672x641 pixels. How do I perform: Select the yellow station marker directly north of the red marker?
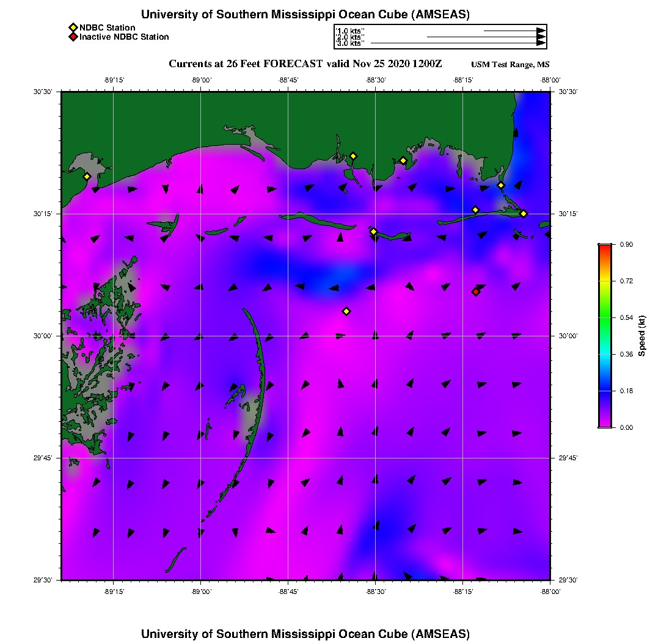[x=475, y=210]
